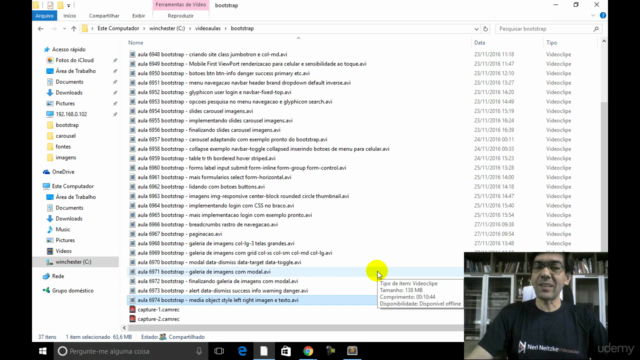Viewport: 640px width, 360px height.
Task: Open the Help question mark icon
Action: point(603,16)
